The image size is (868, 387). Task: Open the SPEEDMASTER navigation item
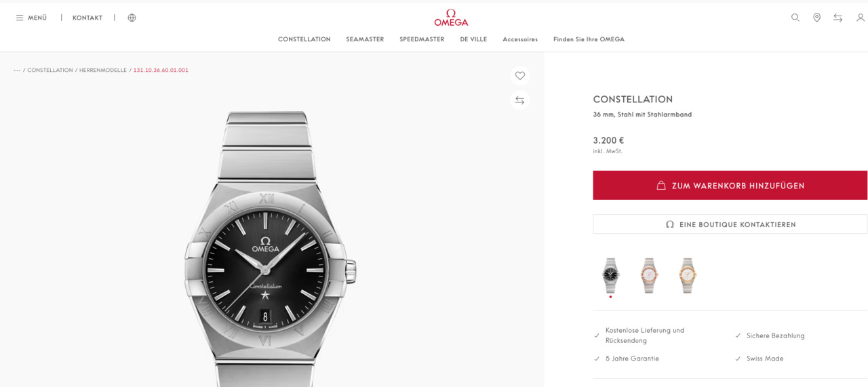coord(422,39)
